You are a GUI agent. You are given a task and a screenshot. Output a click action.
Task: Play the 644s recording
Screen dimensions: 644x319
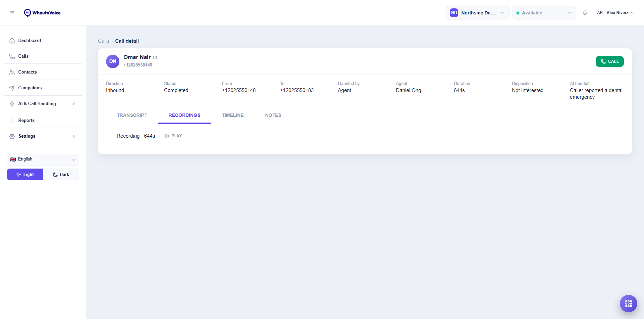point(173,136)
